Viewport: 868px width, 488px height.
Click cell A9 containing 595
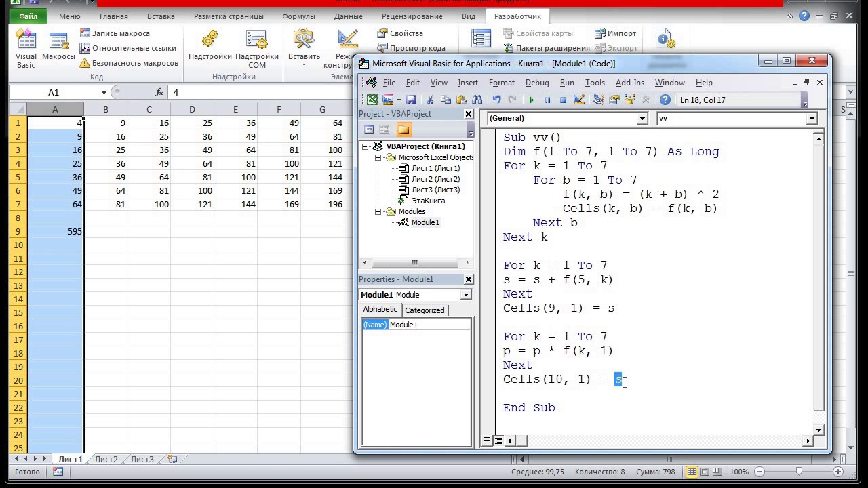pyautogui.click(x=55, y=231)
